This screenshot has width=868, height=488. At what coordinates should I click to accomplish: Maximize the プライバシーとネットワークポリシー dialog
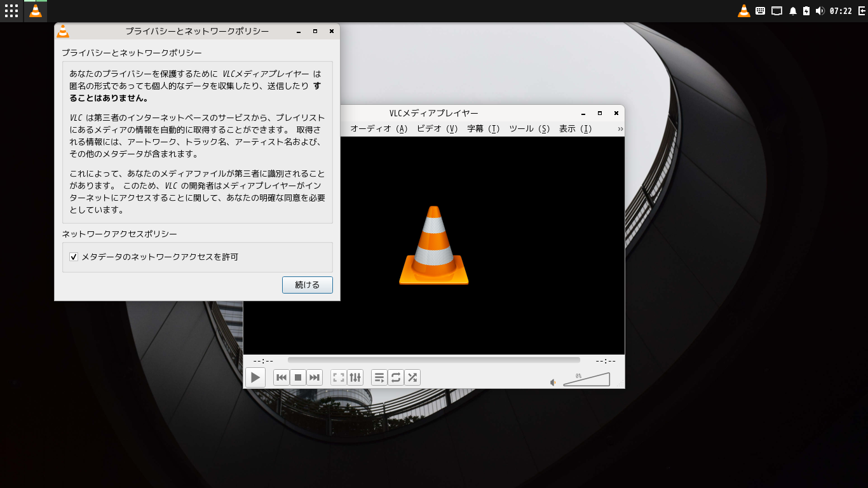[315, 31]
